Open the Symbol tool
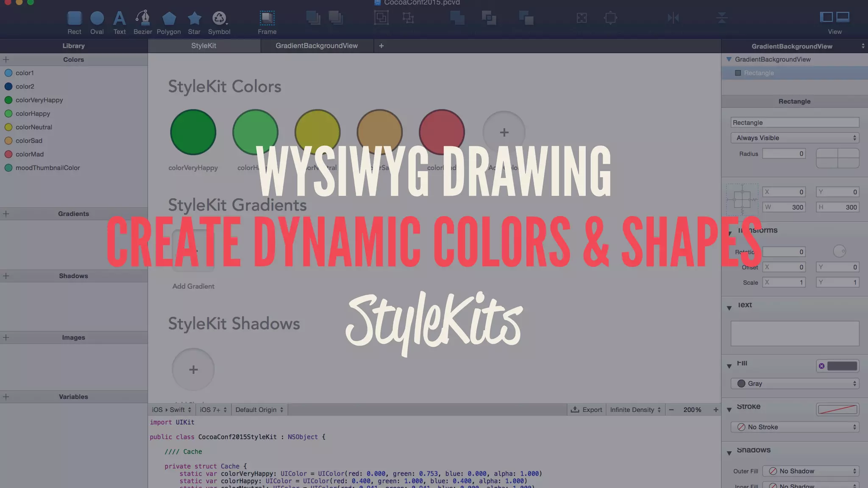 pyautogui.click(x=219, y=23)
